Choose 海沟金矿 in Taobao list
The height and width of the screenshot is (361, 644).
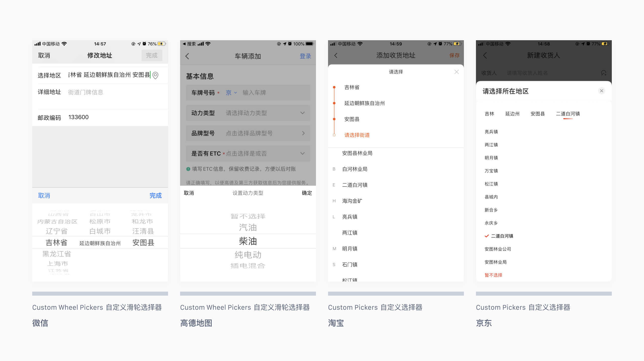(x=352, y=201)
